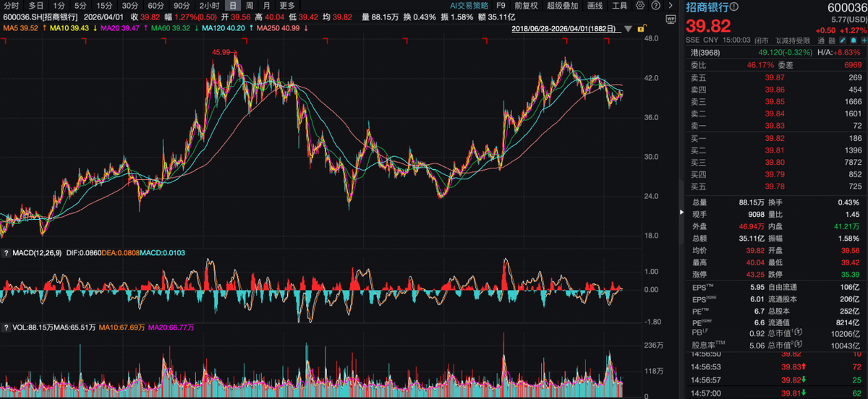Click the help question mark icon
This screenshot has height=399, width=868.
pyautogui.click(x=656, y=5)
